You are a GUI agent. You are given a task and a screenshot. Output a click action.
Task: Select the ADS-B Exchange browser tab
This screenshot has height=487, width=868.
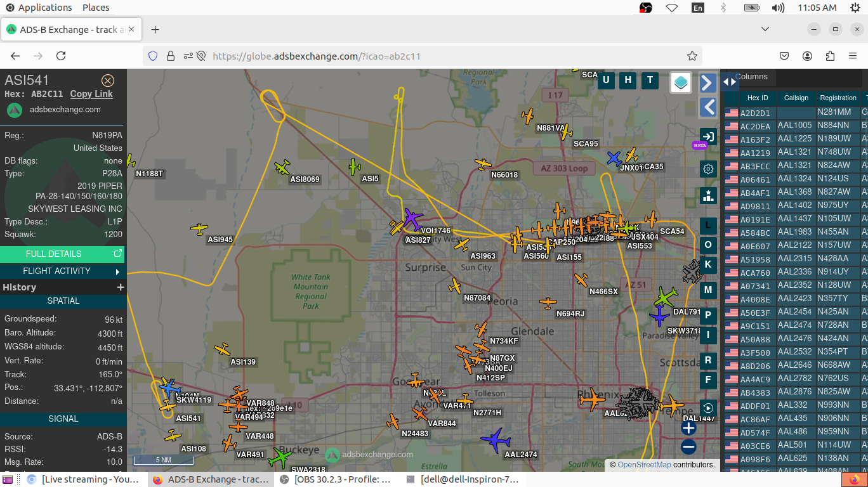(71, 30)
